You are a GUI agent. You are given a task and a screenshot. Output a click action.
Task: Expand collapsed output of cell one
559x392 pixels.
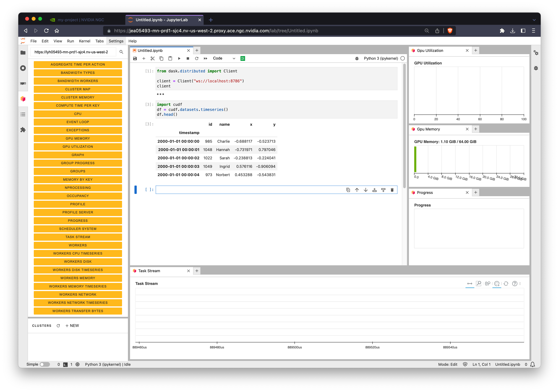[x=160, y=94]
